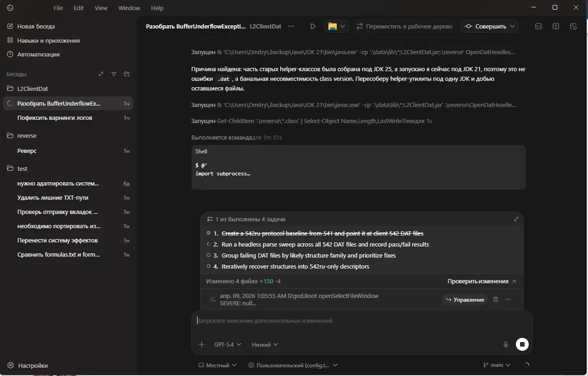588x376 pixels.
Task: Open the Help menu
Action: click(157, 8)
